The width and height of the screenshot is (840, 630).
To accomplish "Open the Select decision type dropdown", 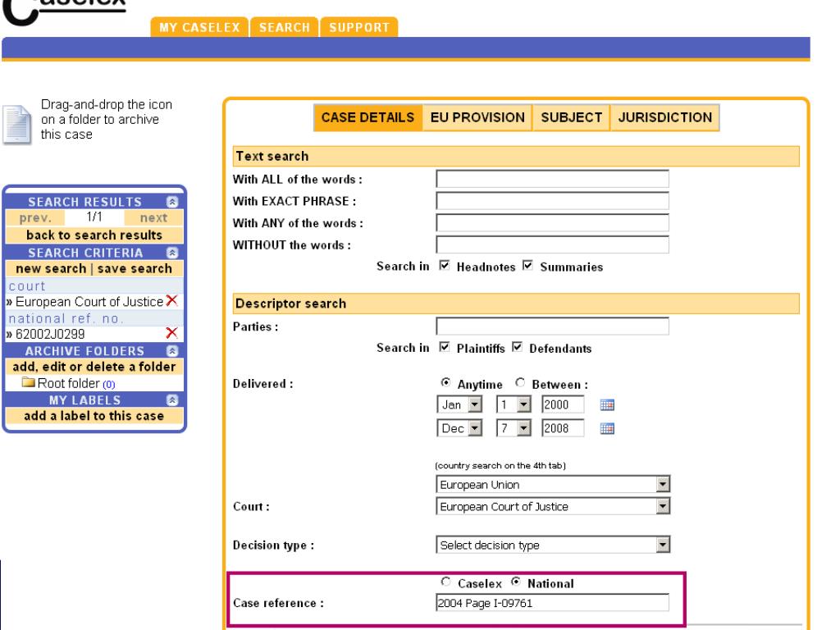I will [x=553, y=545].
